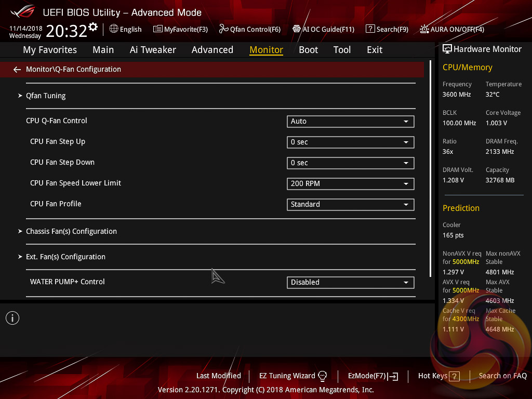The width and height of the screenshot is (532, 399).
Task: Open the WATER PUMP+ Control dropdown
Action: (x=350, y=283)
